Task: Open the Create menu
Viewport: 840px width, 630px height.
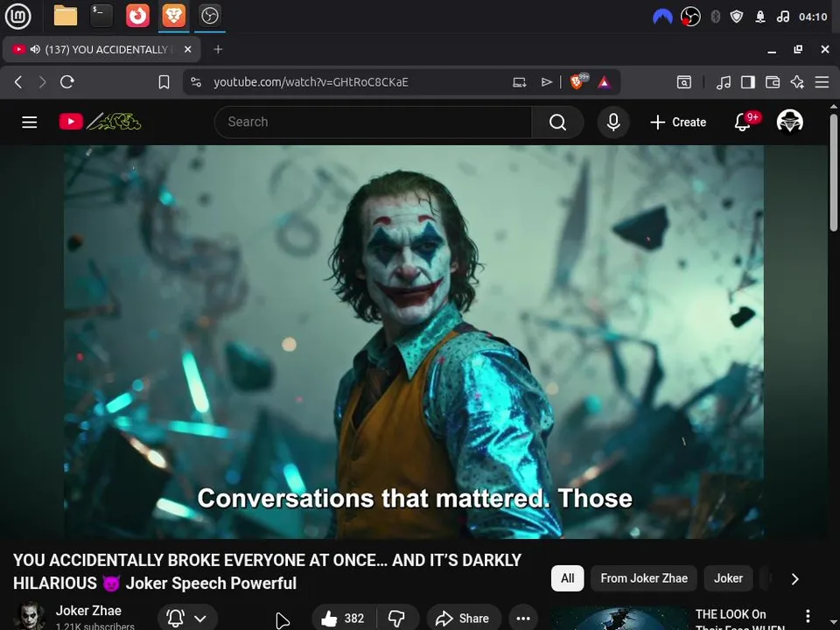Action: (x=678, y=122)
